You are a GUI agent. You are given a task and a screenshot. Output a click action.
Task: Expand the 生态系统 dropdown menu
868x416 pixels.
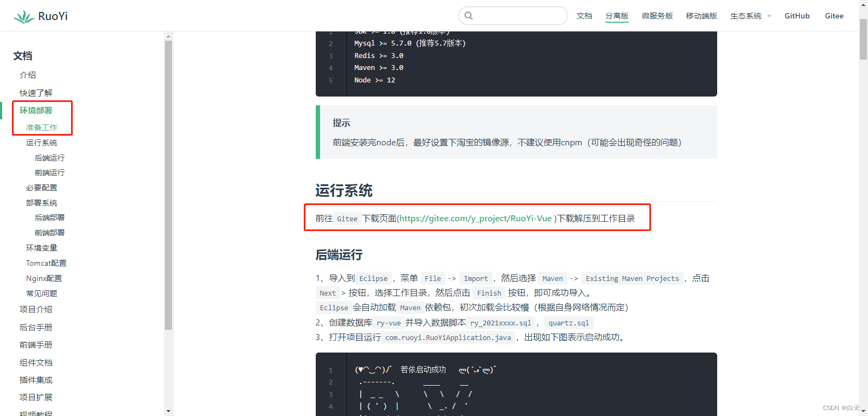750,16
